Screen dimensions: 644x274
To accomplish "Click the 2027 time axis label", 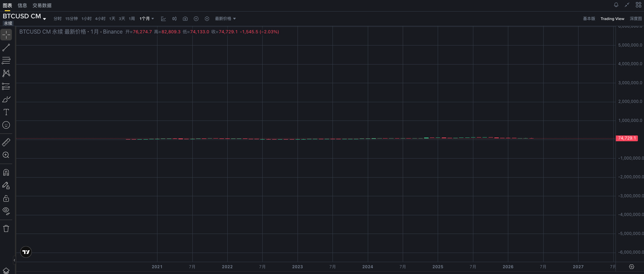I will coord(578,266).
